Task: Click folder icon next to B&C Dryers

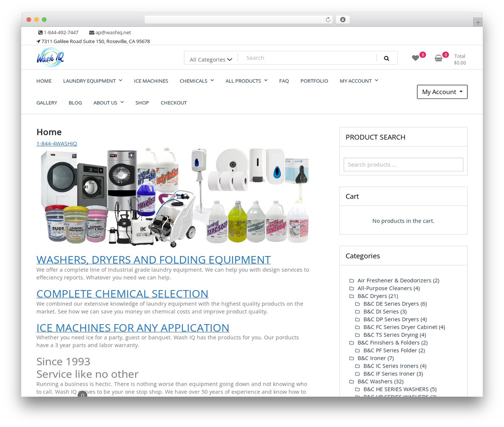Action: [352, 296]
